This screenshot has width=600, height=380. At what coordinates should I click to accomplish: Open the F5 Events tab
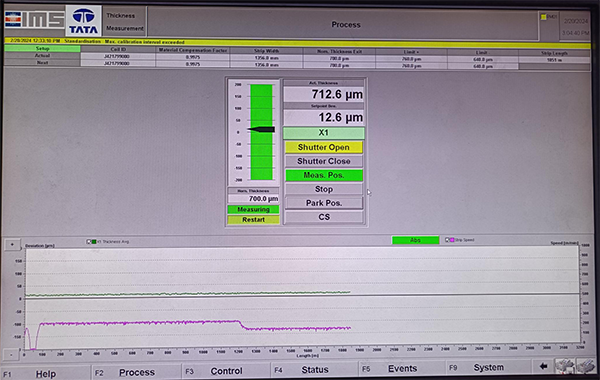pyautogui.click(x=402, y=369)
